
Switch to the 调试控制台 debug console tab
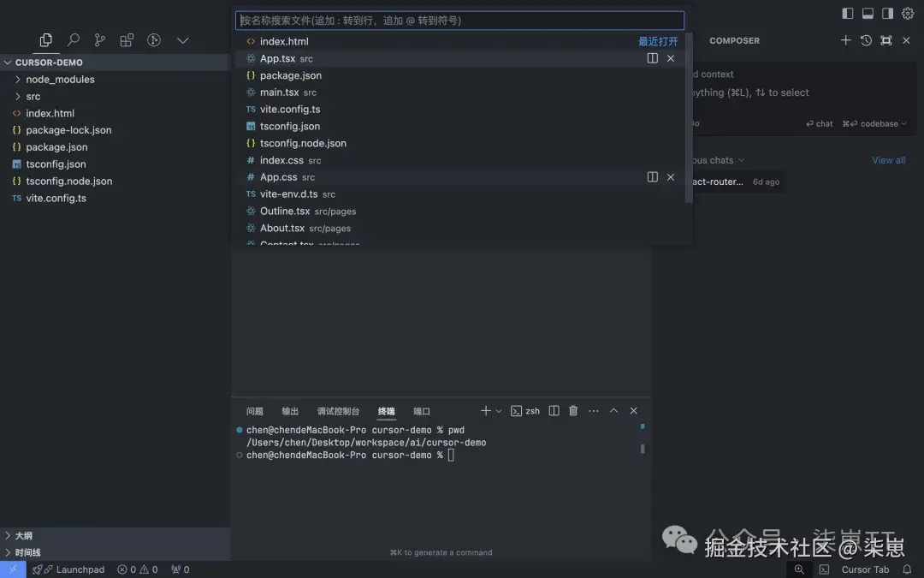(x=338, y=411)
